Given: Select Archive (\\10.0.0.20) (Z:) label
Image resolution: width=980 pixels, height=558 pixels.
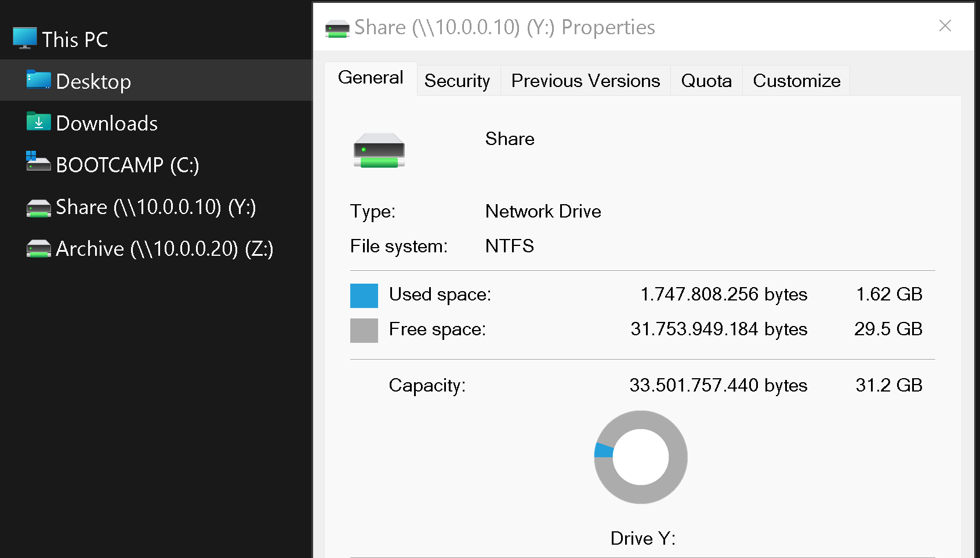Looking at the screenshot, I should click(165, 249).
